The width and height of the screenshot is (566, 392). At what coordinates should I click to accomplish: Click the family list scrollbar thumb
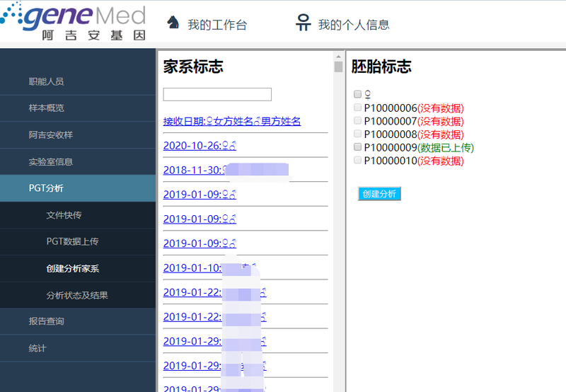[x=338, y=67]
